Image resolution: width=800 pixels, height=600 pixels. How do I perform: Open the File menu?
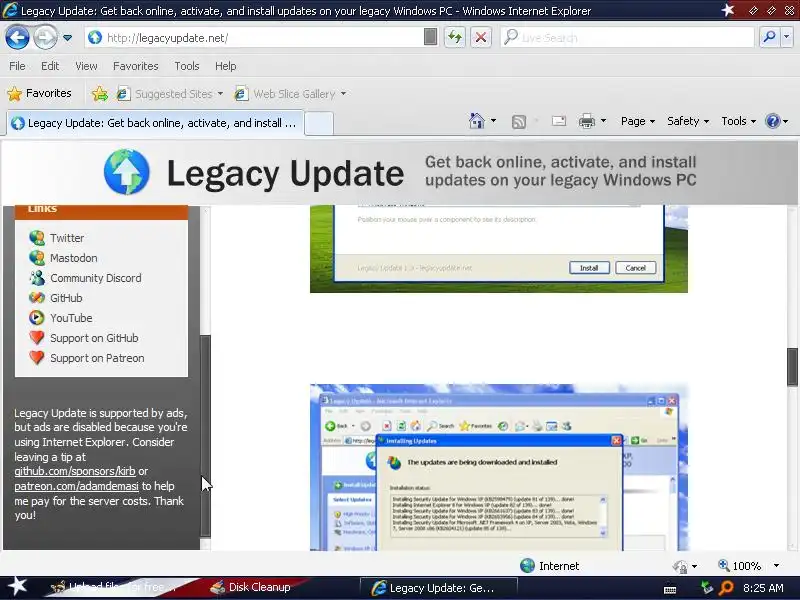click(x=17, y=66)
